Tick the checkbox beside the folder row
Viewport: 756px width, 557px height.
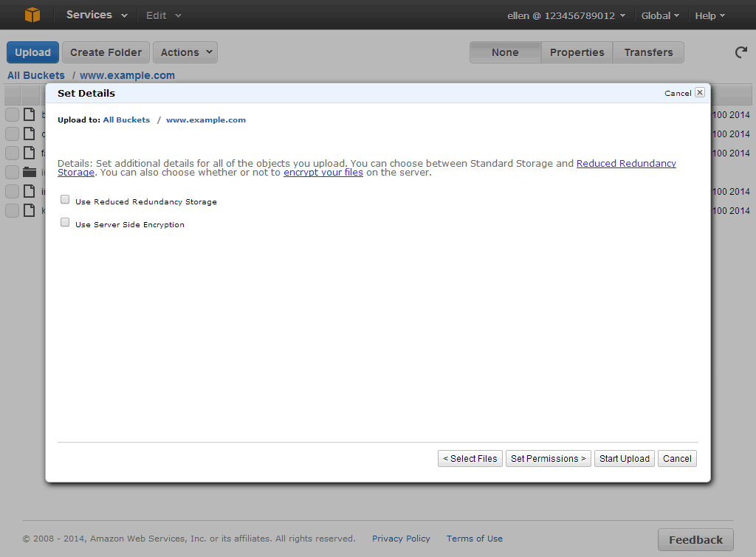[13, 172]
